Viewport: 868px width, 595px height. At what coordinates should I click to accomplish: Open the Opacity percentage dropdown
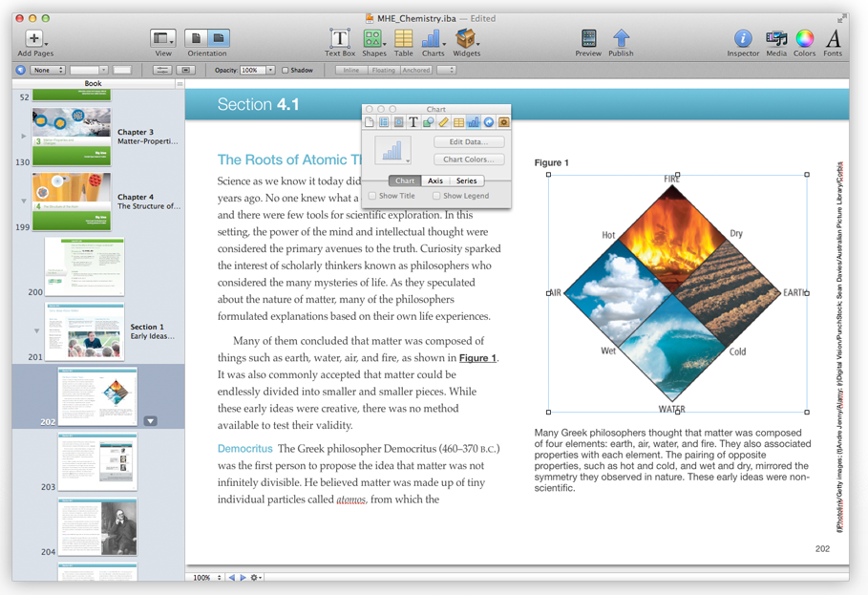pos(271,71)
